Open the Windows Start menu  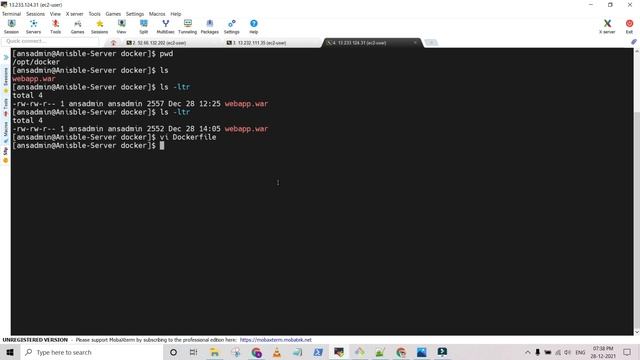click(10, 352)
